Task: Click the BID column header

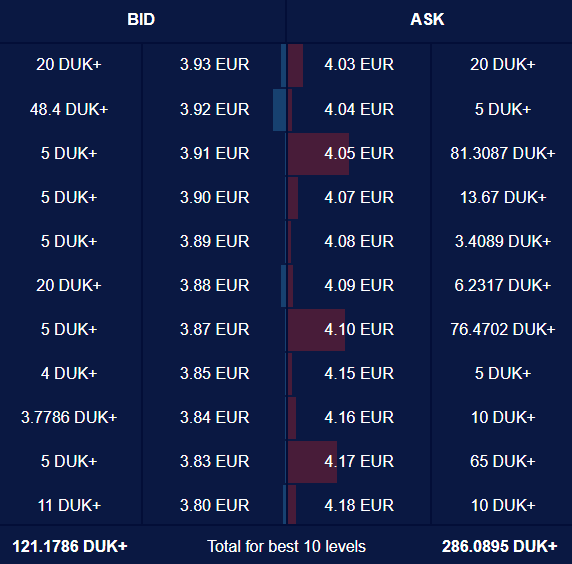Action: pyautogui.click(x=141, y=19)
